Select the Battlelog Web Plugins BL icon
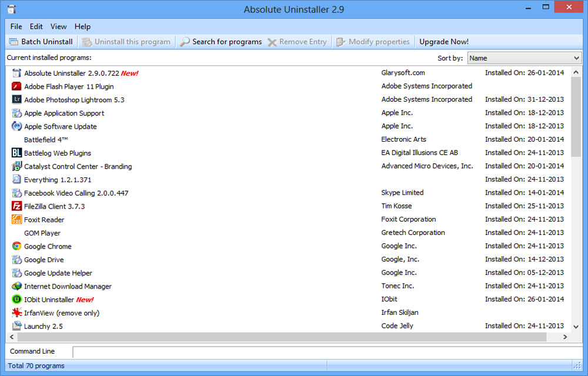 click(16, 153)
